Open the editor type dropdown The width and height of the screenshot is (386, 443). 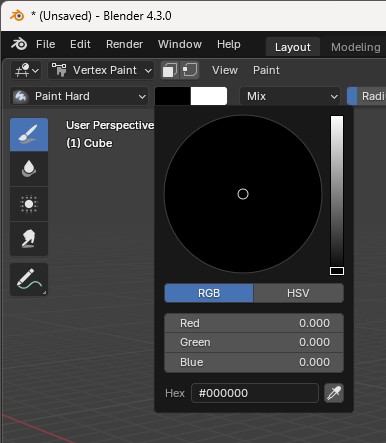(26, 70)
